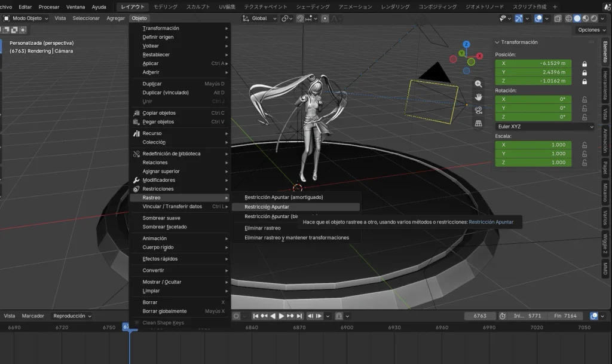
Task: Choose Restricción Apuntar submenu entry
Action: [295, 207]
